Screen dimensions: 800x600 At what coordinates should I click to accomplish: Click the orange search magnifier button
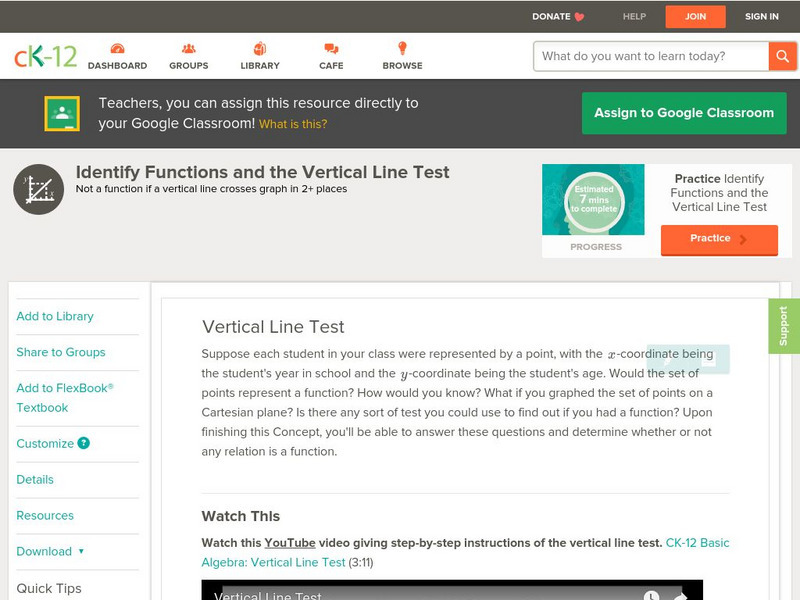click(x=781, y=56)
